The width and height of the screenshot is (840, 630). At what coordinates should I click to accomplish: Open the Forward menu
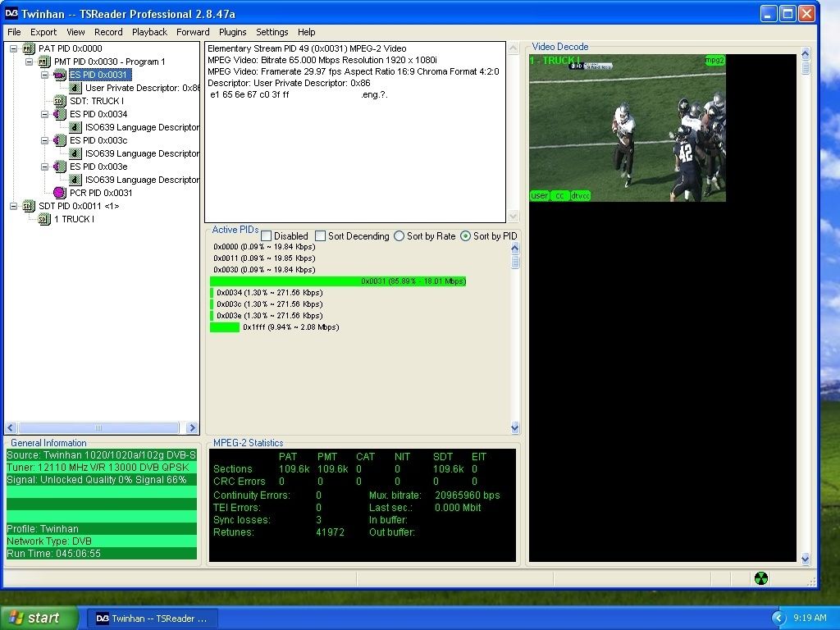pyautogui.click(x=193, y=32)
